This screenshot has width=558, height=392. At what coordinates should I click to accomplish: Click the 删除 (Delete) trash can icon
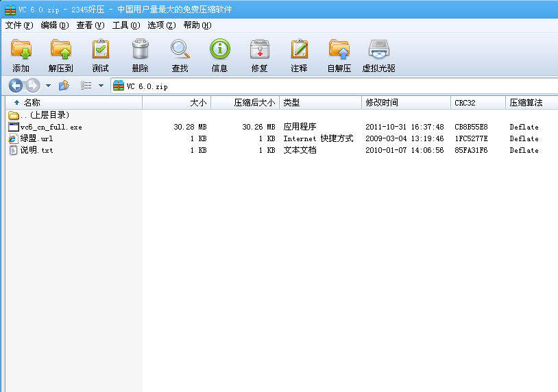[141, 49]
